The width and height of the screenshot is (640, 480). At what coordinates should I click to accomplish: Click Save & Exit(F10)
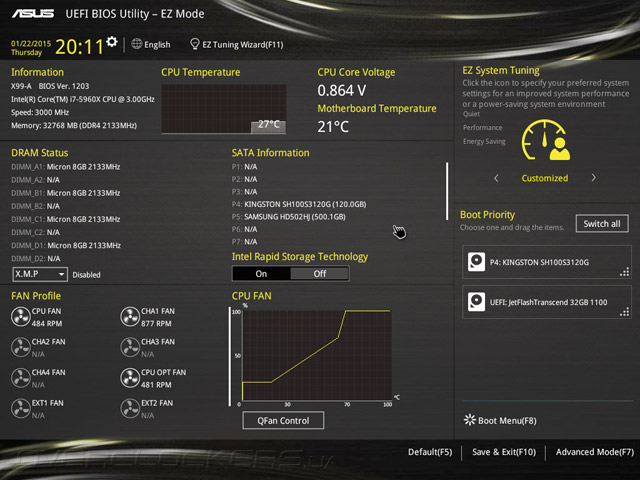(x=504, y=452)
